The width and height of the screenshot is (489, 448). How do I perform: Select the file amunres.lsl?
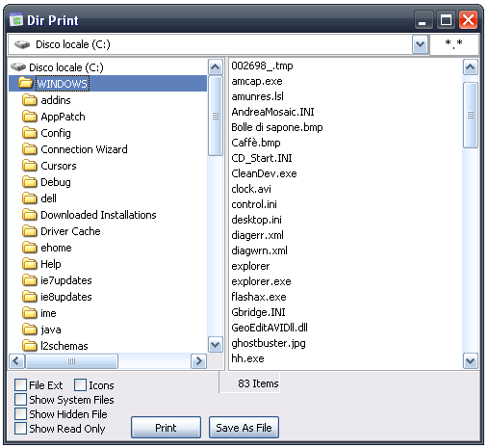click(x=258, y=96)
